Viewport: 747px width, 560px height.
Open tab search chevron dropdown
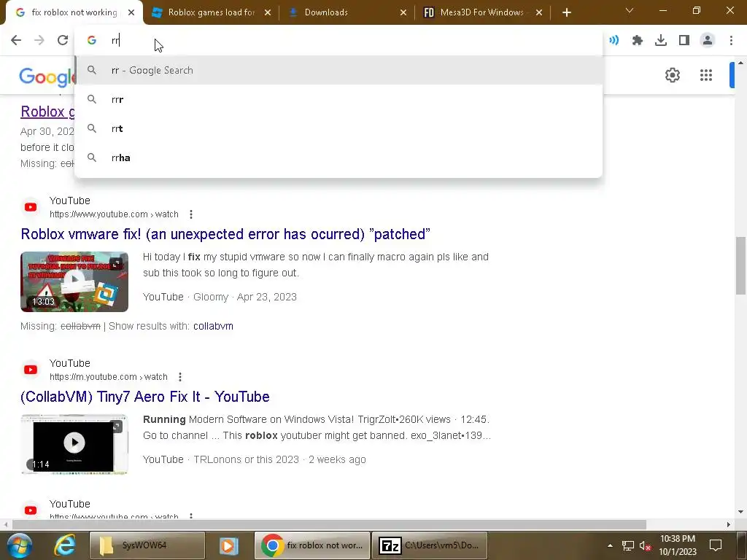tap(630, 10)
